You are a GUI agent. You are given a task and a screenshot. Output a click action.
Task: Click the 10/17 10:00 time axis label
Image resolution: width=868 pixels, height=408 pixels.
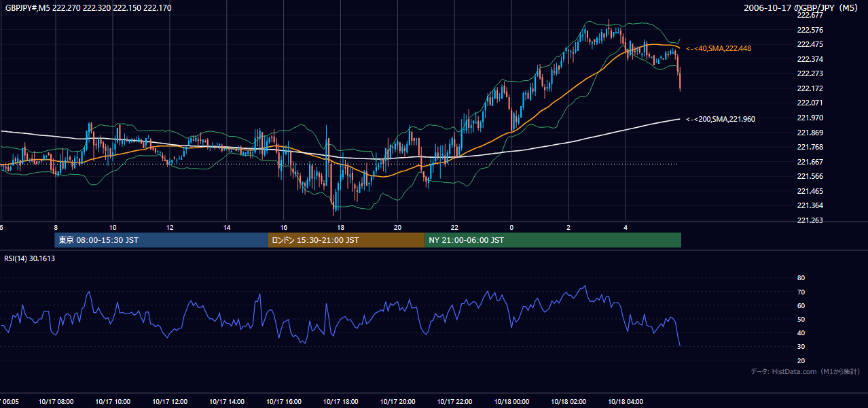pos(113,402)
